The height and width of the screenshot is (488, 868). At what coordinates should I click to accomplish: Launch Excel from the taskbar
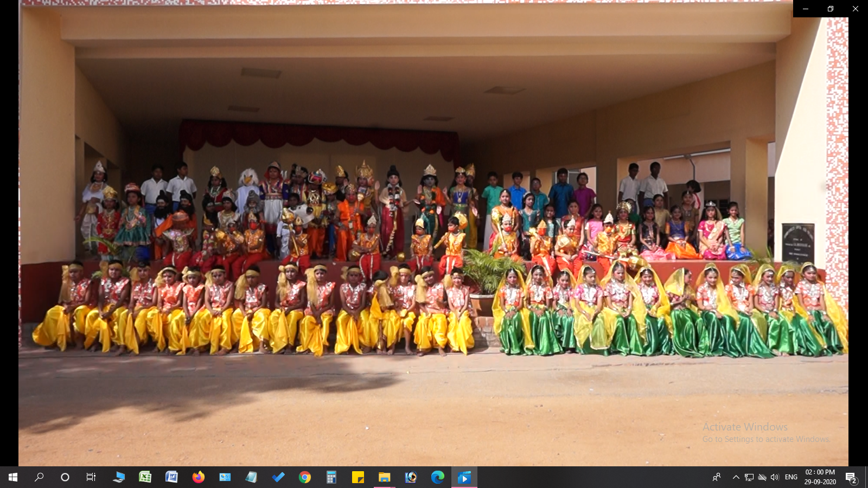click(145, 477)
